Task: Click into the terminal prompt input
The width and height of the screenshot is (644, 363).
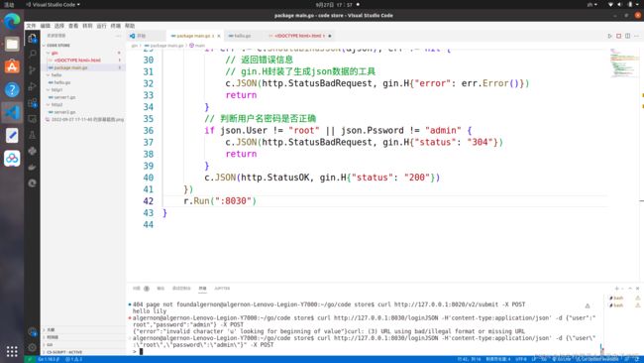Action: click(141, 351)
